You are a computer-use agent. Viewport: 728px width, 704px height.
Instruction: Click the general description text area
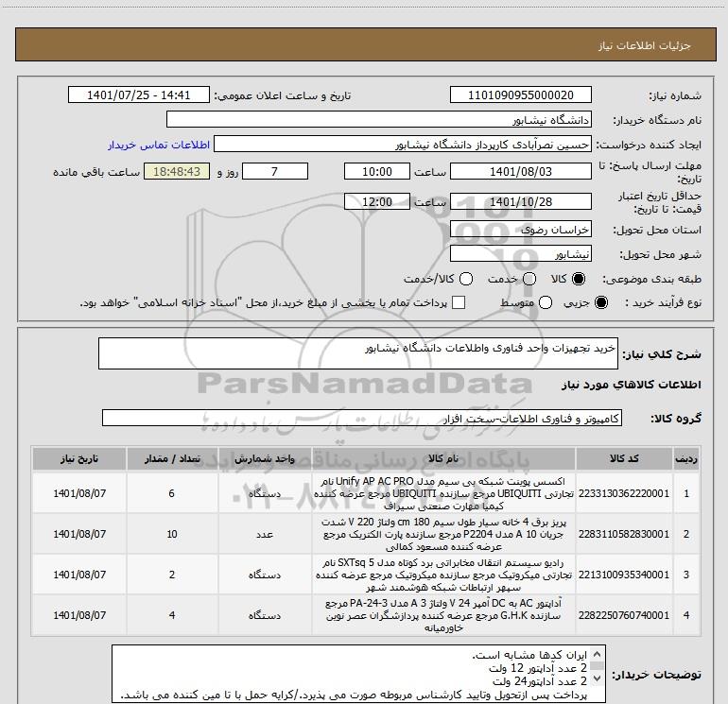pyautogui.click(x=358, y=353)
